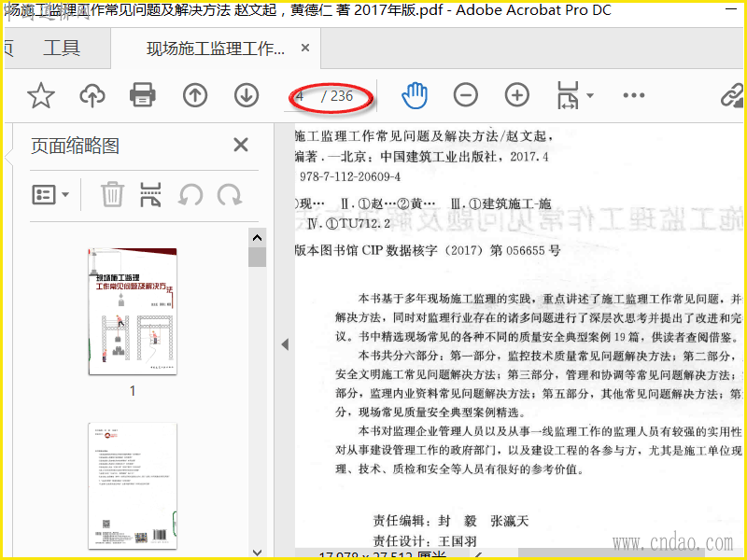This screenshot has width=747, height=560.
Task: Click the delete pages trash icon
Action: coord(112,195)
